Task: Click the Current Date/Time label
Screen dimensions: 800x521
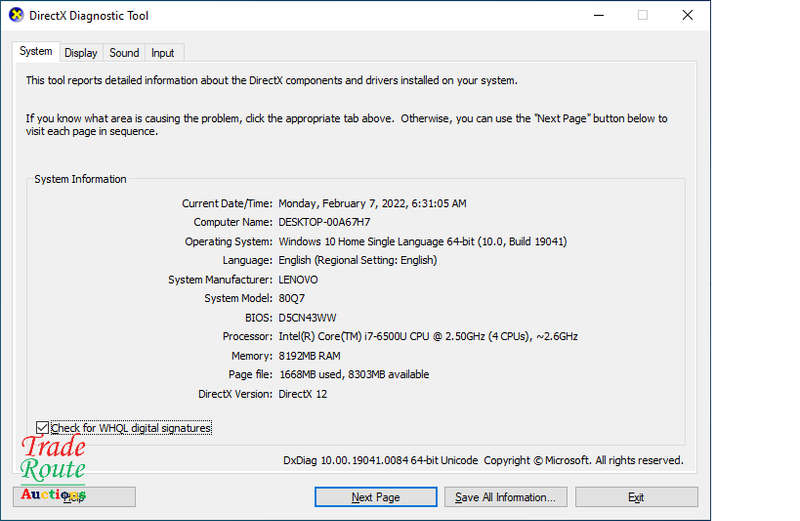Action: (227, 204)
